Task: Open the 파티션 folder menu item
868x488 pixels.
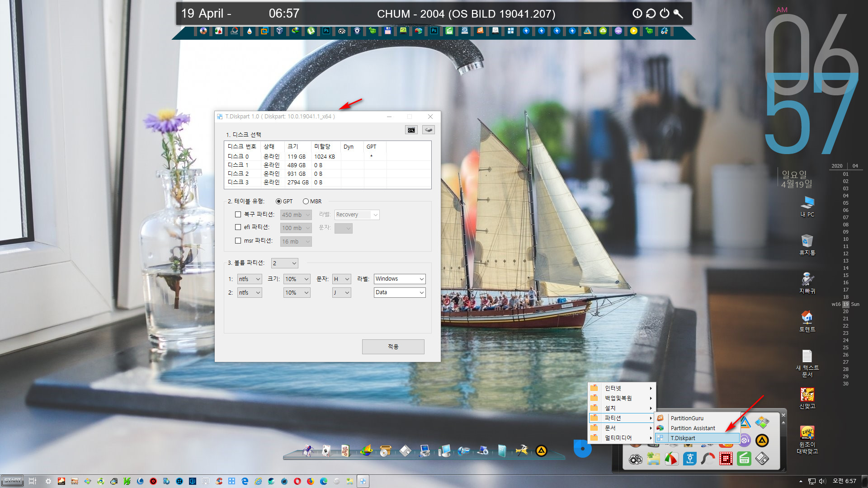Action: [622, 418]
